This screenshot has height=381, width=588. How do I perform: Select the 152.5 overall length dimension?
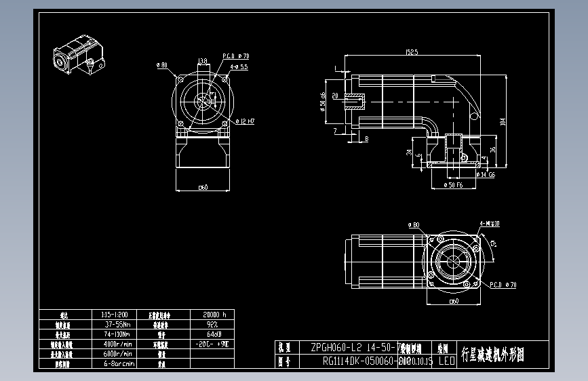pos(412,52)
